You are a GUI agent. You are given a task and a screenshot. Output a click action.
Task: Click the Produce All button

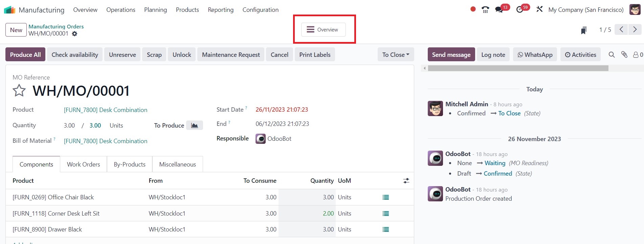(25, 54)
